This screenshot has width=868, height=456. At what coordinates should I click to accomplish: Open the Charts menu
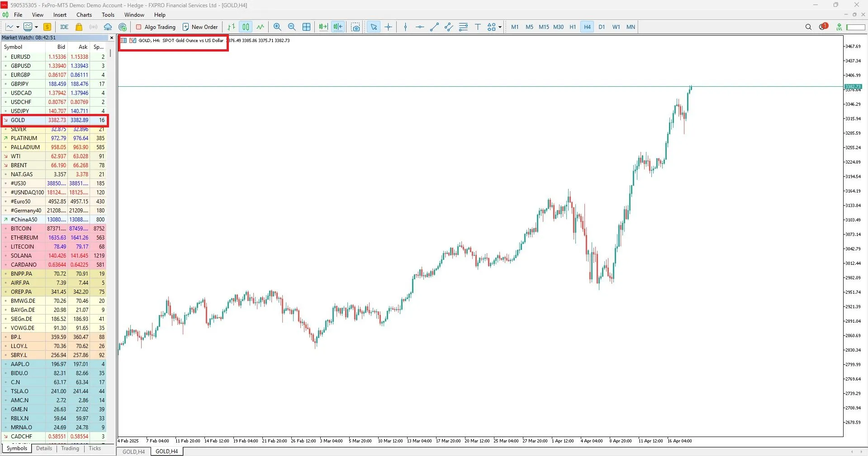point(84,15)
